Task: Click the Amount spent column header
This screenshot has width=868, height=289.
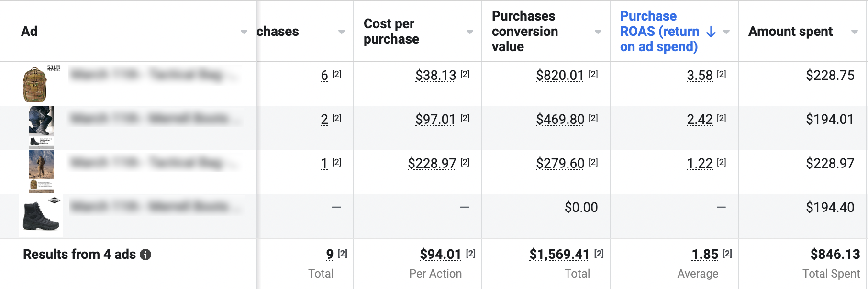Action: (x=790, y=32)
